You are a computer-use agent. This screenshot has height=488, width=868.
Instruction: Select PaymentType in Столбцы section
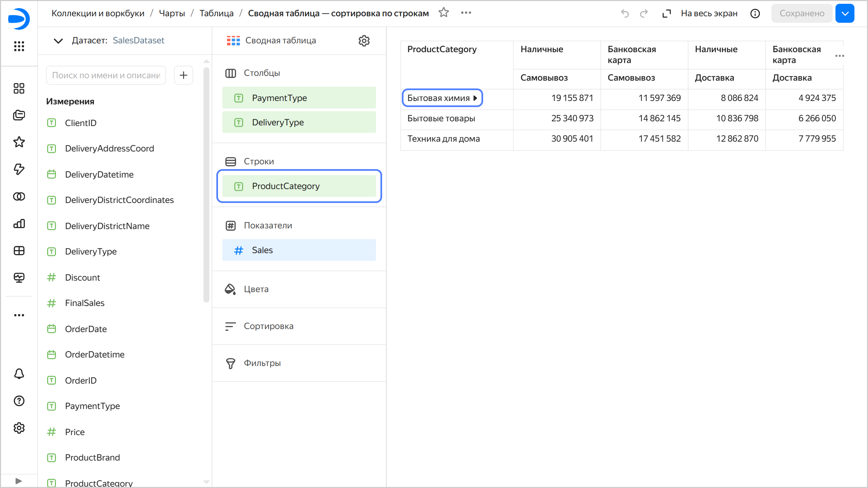[x=299, y=98]
